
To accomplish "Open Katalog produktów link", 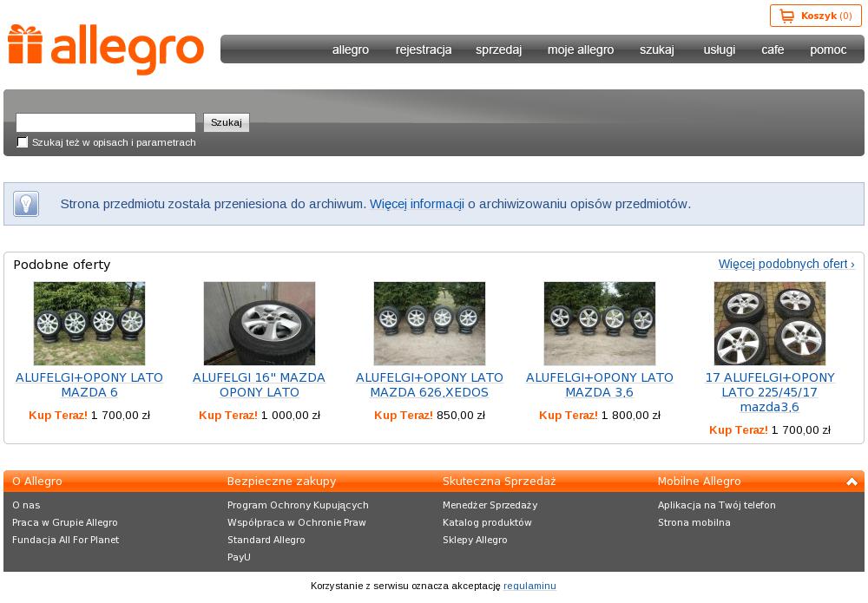I will (487, 522).
